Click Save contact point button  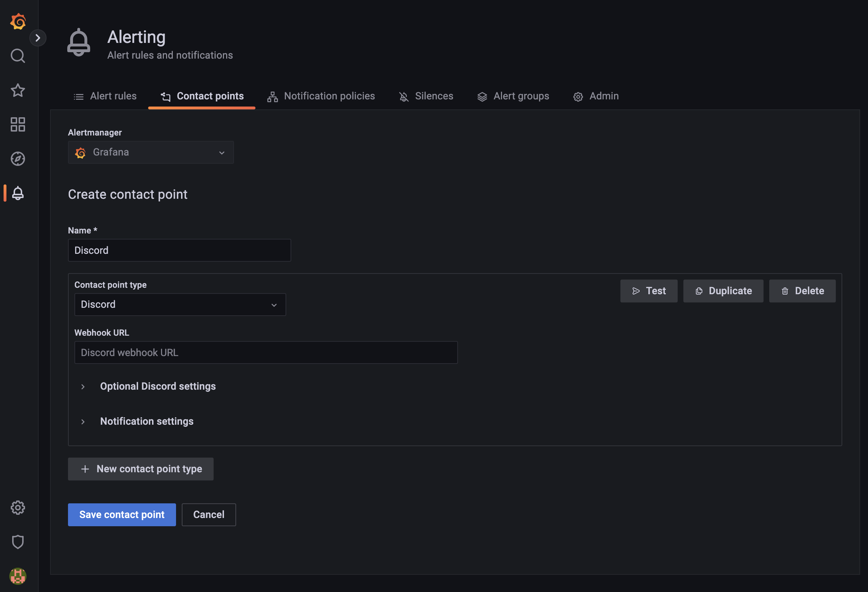click(x=122, y=515)
